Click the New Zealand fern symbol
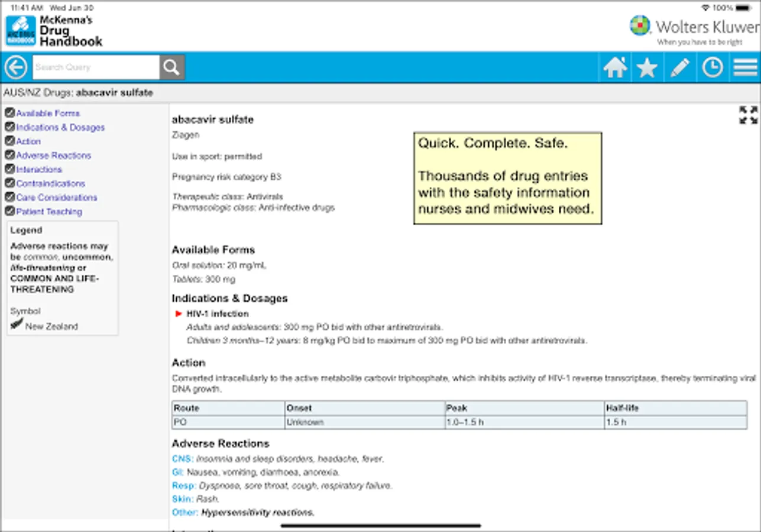Screen dimensions: 761x532 click(17, 325)
